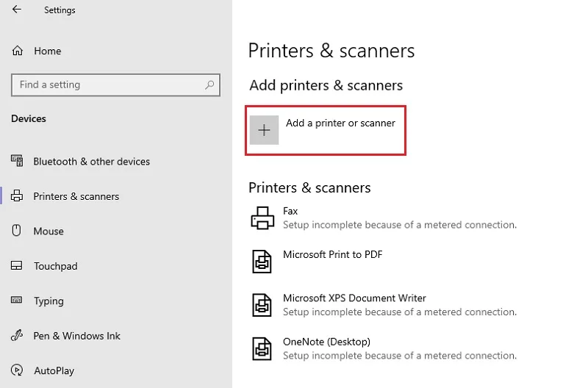The image size is (588, 388).
Task: Click the OneNote (Desktop) printer icon
Action: coord(262,348)
